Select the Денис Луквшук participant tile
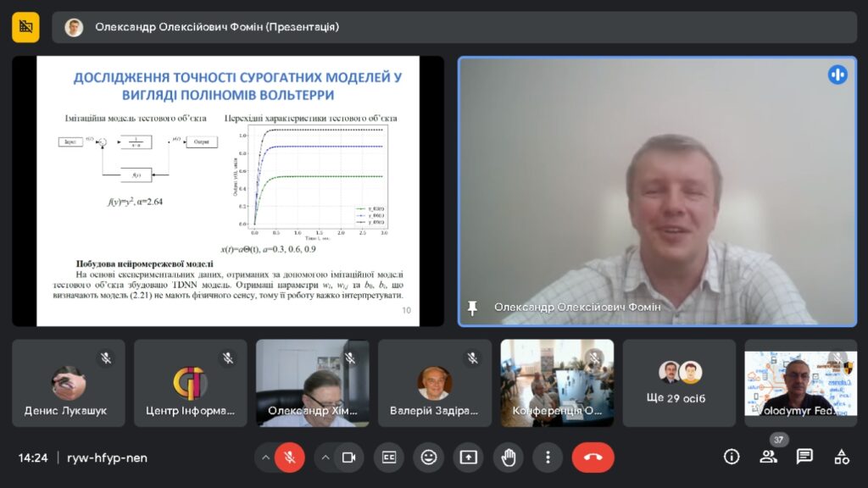 [x=68, y=383]
